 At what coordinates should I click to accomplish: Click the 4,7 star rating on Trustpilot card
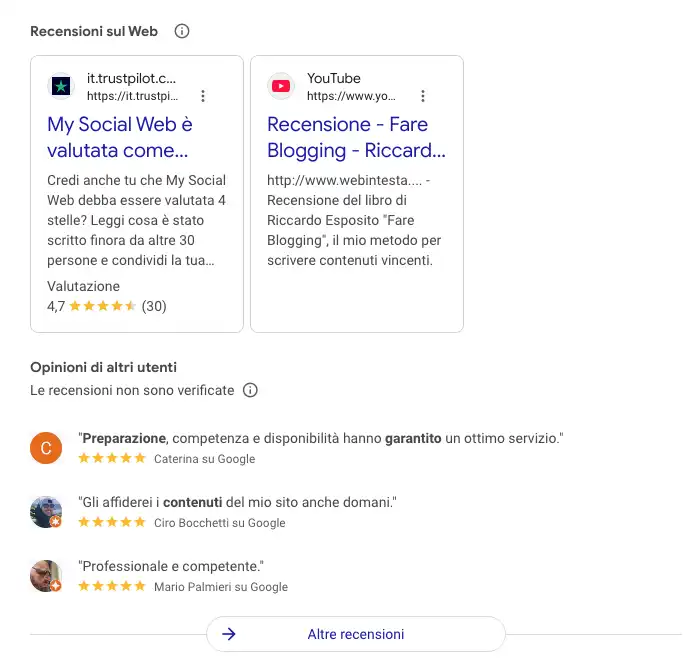(106, 306)
